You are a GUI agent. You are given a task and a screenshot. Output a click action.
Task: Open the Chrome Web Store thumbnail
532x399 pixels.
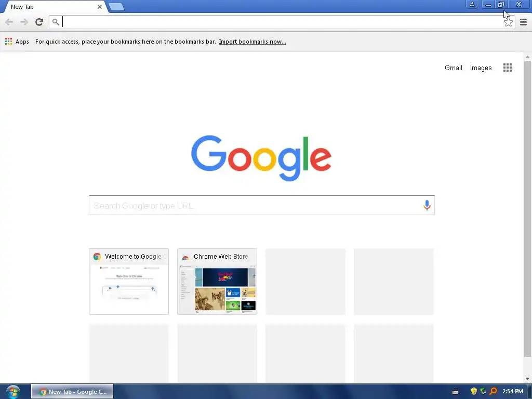[217, 282]
